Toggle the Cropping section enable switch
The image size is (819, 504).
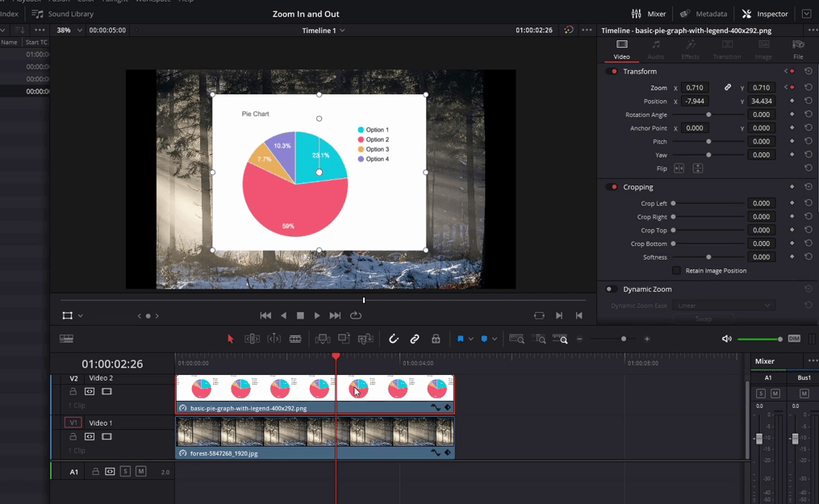coord(612,187)
